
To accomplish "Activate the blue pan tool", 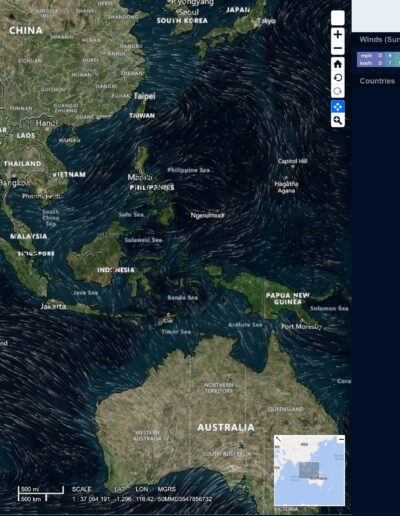I will click(338, 107).
